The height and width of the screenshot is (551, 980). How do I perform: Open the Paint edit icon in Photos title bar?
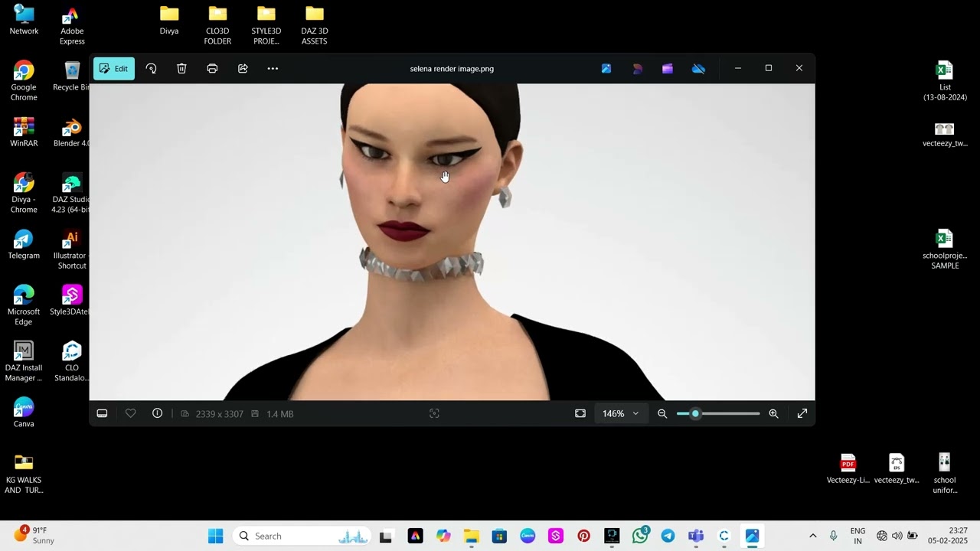606,69
